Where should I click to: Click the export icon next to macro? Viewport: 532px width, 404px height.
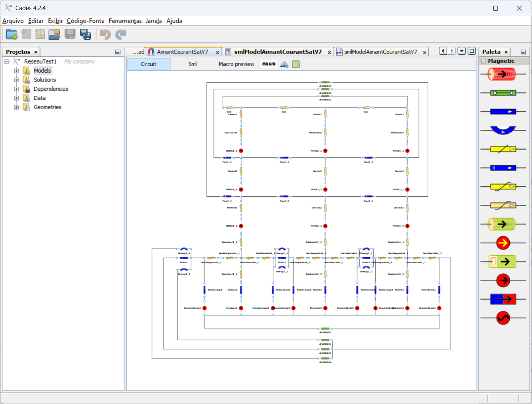[284, 64]
